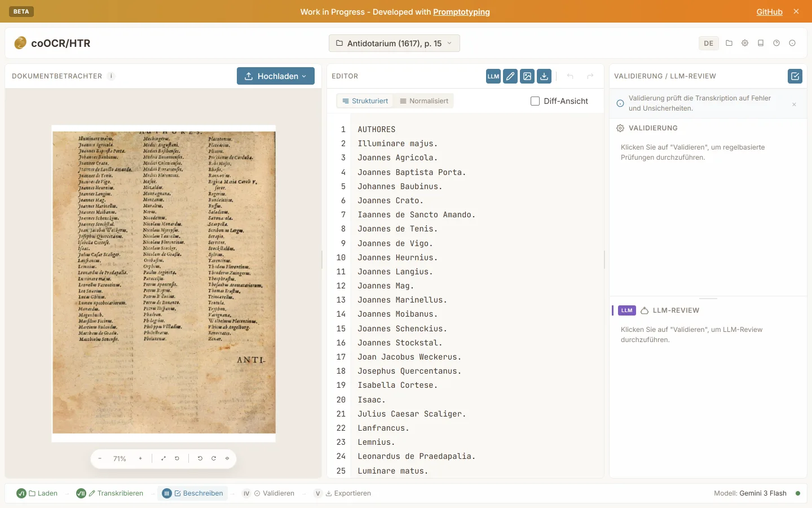Open the folder icon in the top header
The height and width of the screenshot is (508, 812).
pos(729,43)
